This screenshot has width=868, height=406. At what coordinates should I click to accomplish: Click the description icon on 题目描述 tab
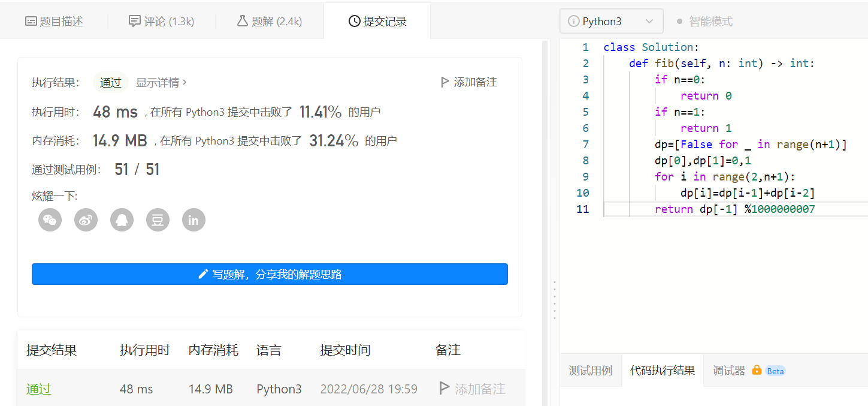pos(31,22)
